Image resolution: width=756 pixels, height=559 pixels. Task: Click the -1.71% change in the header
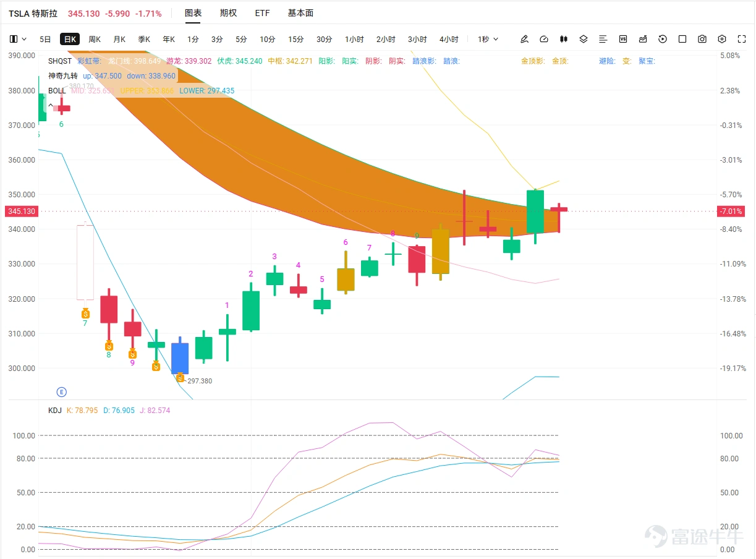[x=148, y=13]
